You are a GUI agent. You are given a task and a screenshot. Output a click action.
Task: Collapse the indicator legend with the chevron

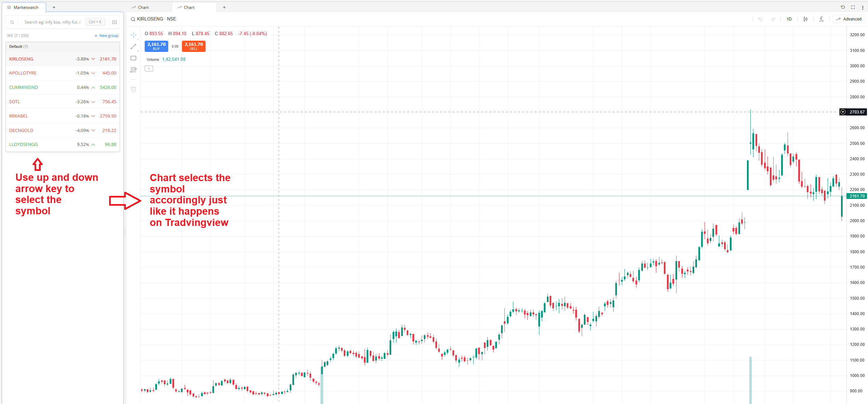coord(149,69)
